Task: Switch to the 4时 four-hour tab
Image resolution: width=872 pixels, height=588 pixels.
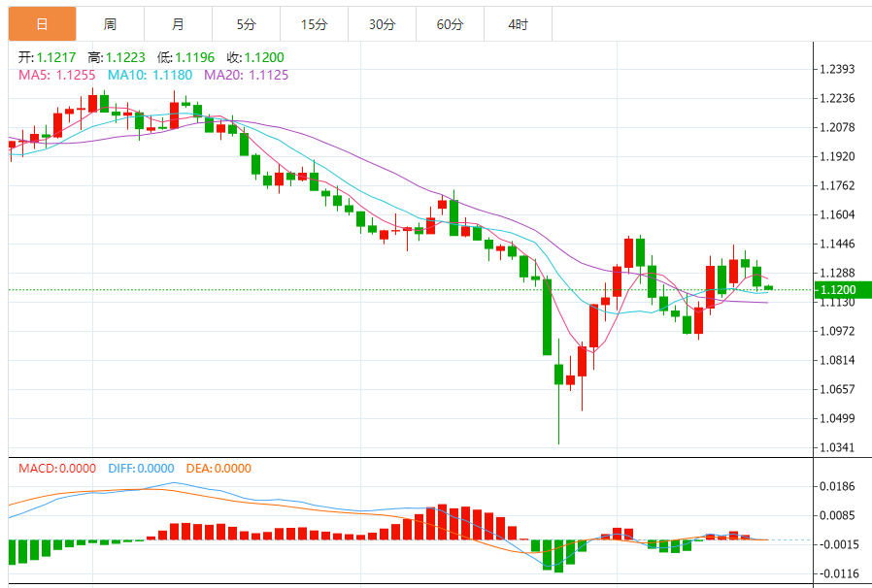Action: pos(519,24)
